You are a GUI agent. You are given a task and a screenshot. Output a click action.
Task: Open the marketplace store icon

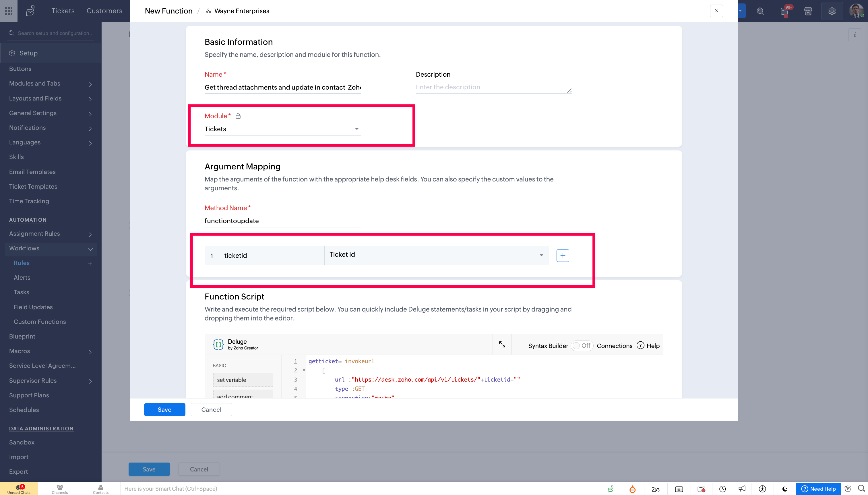tap(808, 11)
